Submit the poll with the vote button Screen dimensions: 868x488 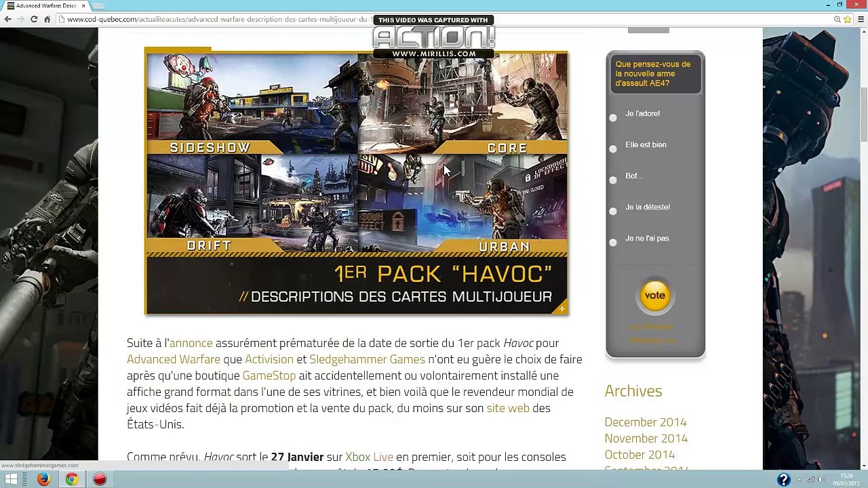655,296
